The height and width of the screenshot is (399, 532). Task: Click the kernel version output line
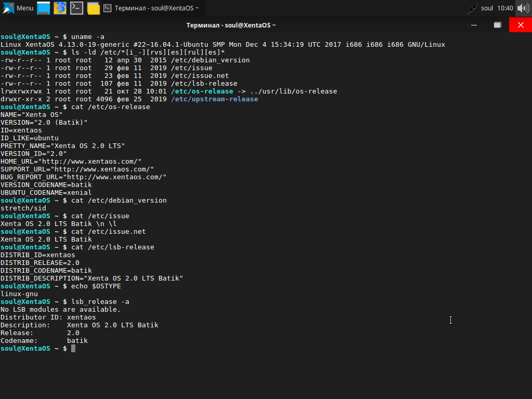tap(222, 45)
